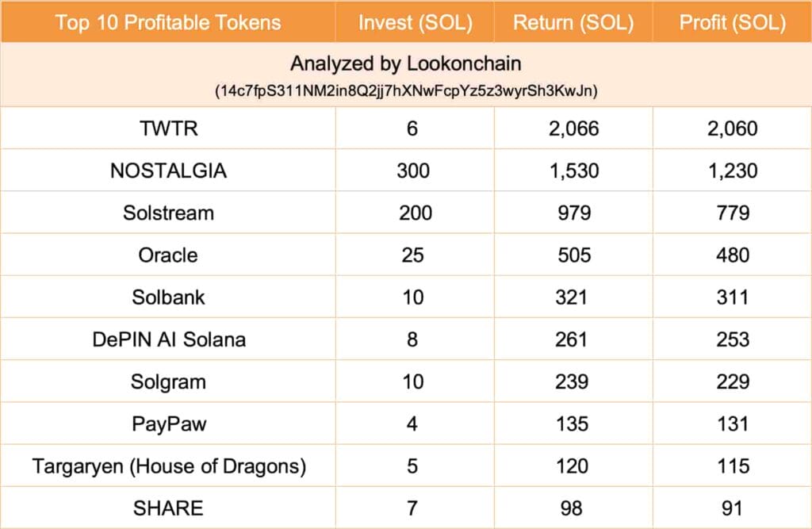This screenshot has width=812, height=529.
Task: Select the Solgram token name
Action: tap(168, 381)
